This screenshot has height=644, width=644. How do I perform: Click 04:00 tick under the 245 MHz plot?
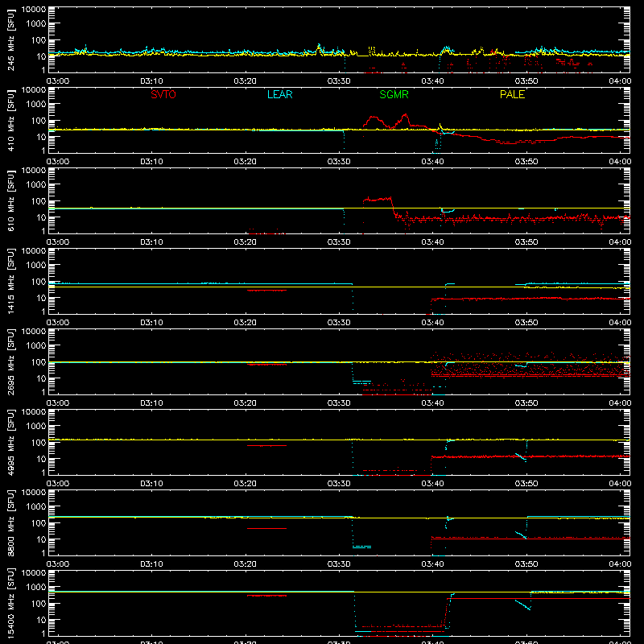[x=620, y=81]
